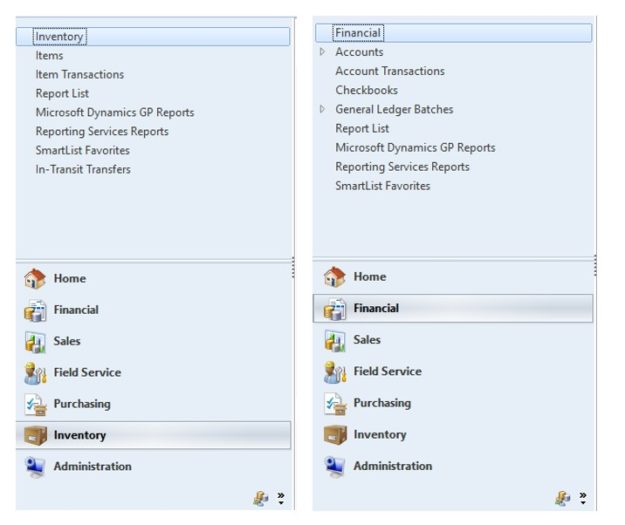Open the configure buttons chevron below the Inventory pane
Viewport: 625px width, 525px height.
pos(279,498)
